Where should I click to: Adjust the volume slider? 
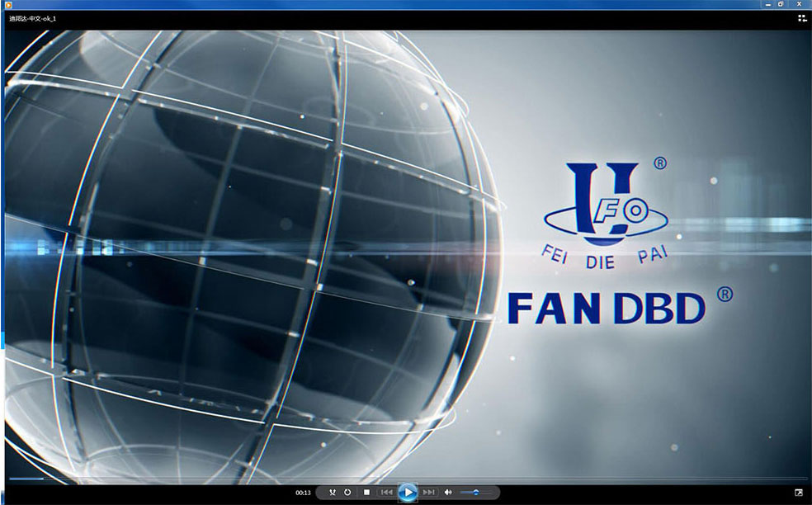(x=476, y=492)
